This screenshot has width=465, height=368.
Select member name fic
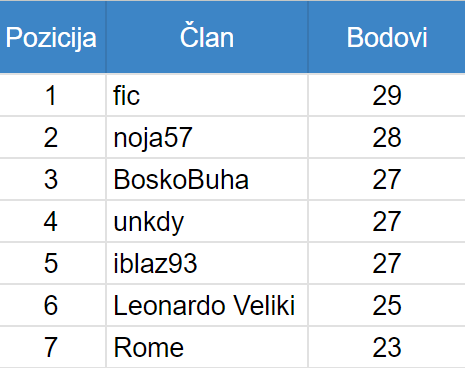126,95
